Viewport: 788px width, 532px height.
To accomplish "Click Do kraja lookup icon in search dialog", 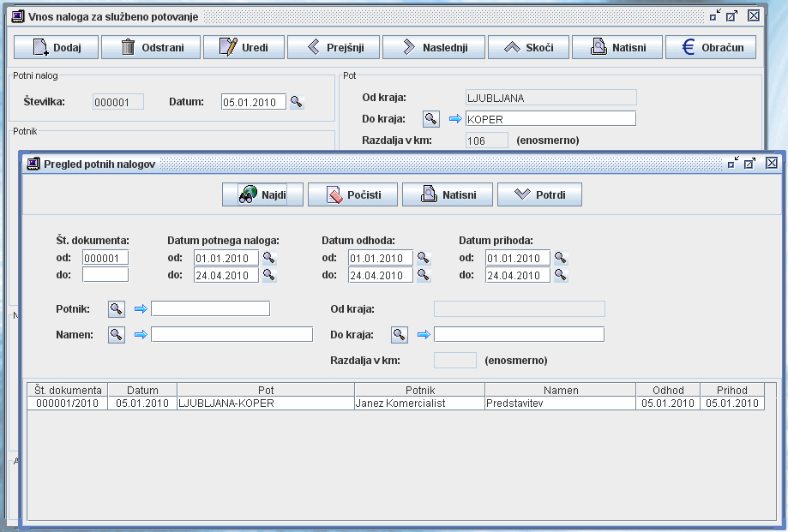I will pyautogui.click(x=400, y=334).
